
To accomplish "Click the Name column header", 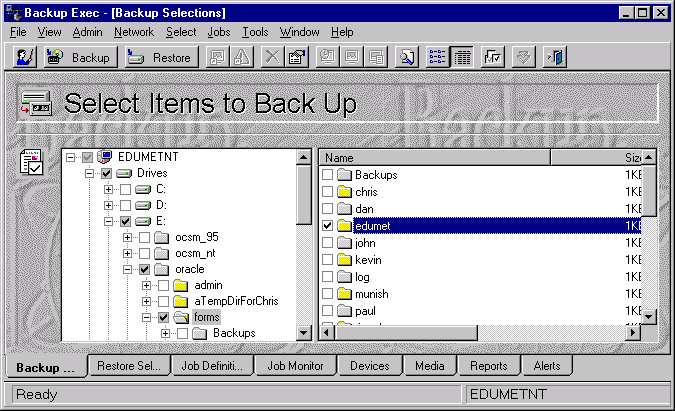I will coord(434,158).
